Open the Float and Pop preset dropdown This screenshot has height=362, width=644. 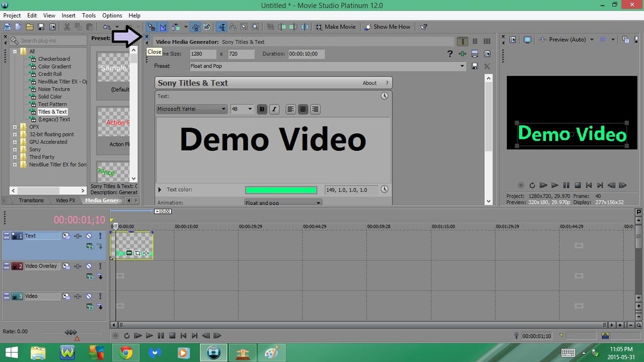462,66
